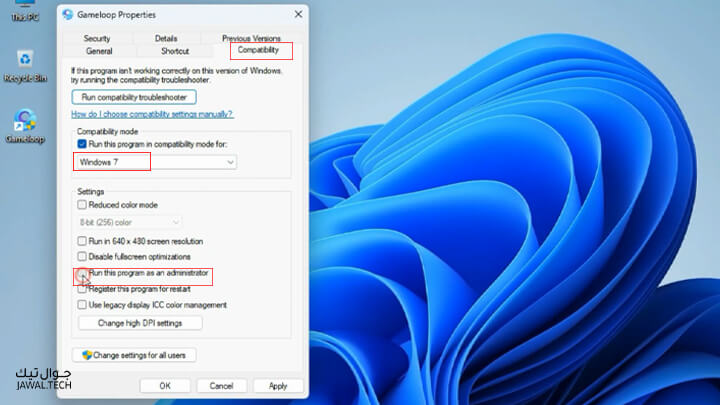
Task: Expand the Windows 7 compatibility mode dropdown
Action: pyautogui.click(x=156, y=162)
